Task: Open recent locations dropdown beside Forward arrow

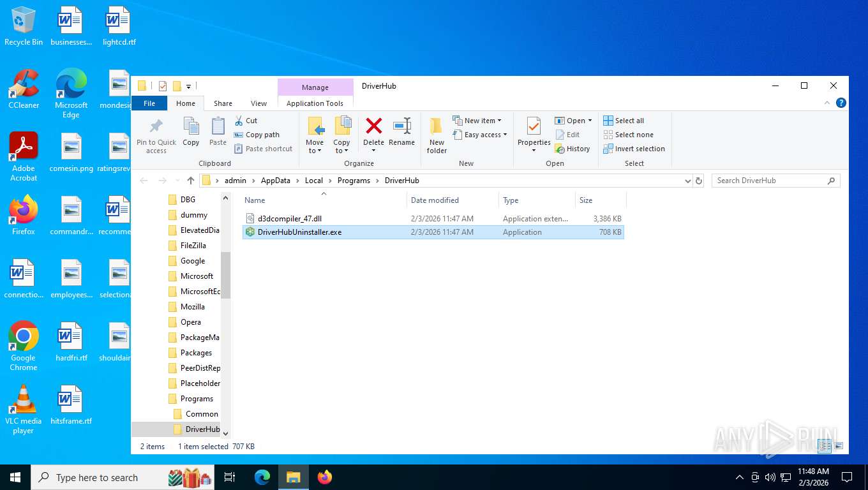Action: coord(177,181)
